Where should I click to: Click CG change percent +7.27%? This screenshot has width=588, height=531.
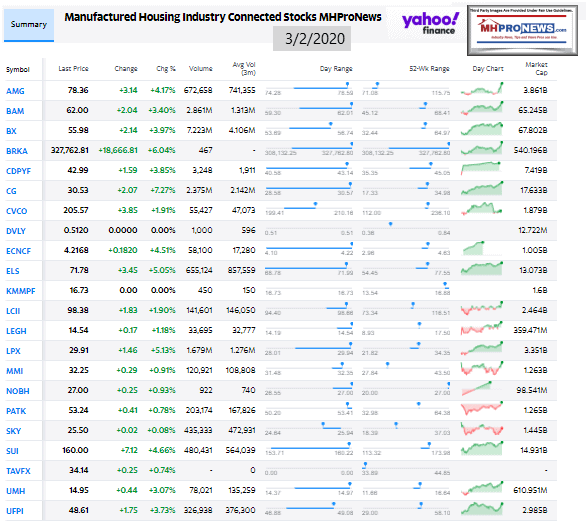pos(162,190)
